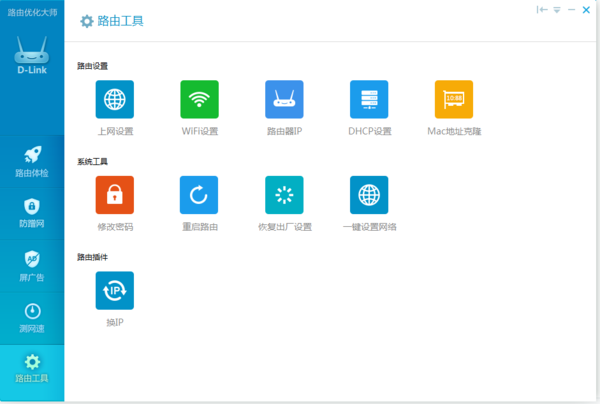
Task: Open 修改密码 password tool
Action: click(x=114, y=195)
